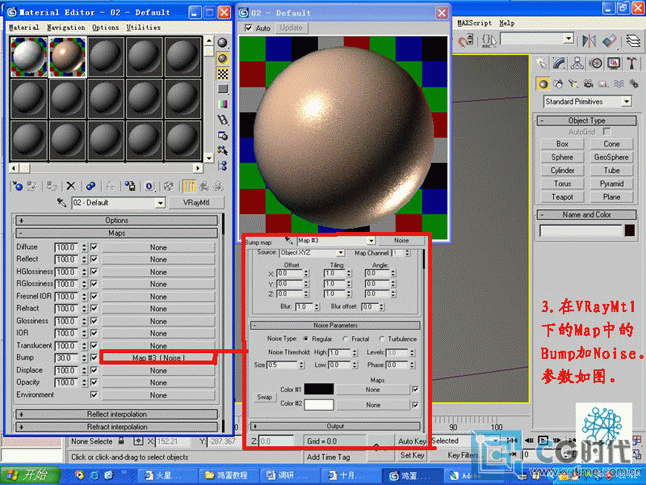Click the Mirror tool in main toolbar

click(x=589, y=40)
